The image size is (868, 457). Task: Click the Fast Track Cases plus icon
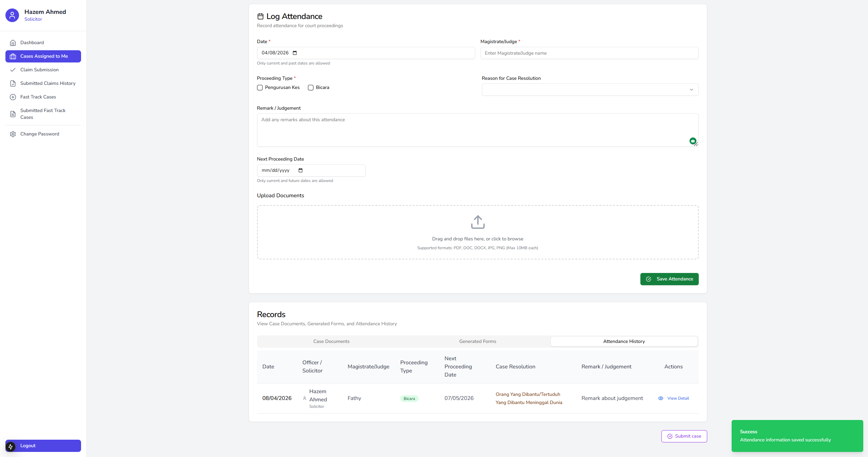13,97
